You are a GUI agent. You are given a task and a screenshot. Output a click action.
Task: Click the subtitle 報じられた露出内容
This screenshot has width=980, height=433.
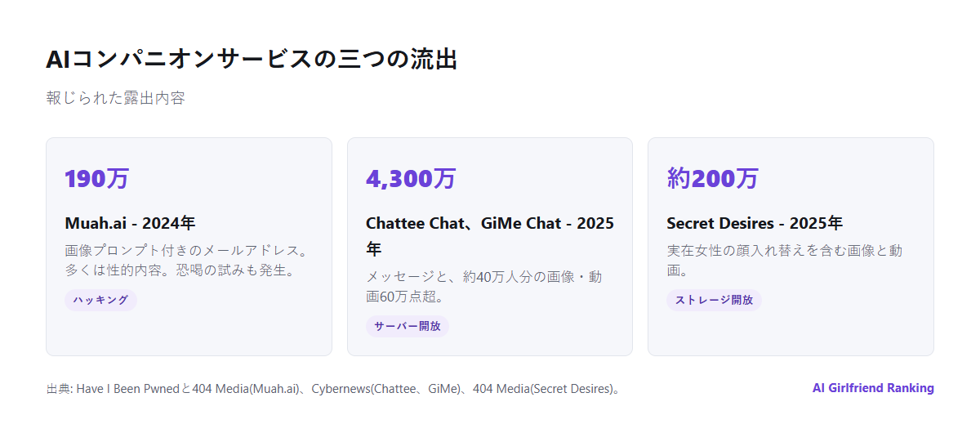coord(116,98)
